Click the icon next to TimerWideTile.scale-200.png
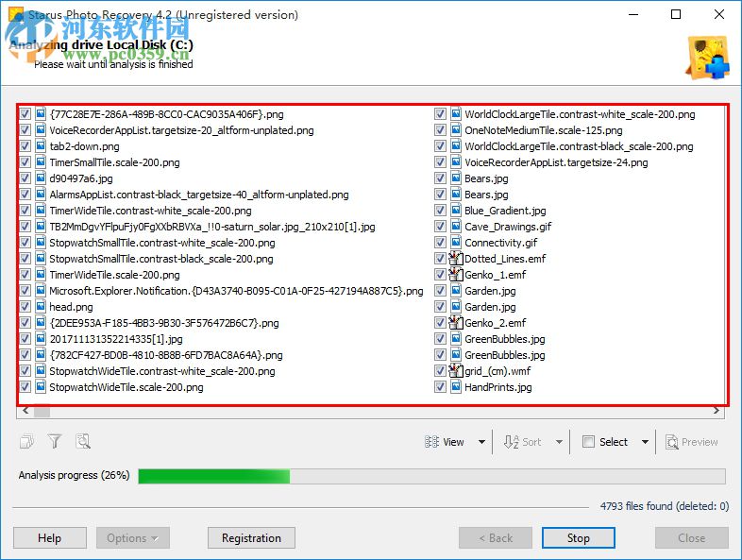This screenshot has height=560, width=742. pos(41,275)
